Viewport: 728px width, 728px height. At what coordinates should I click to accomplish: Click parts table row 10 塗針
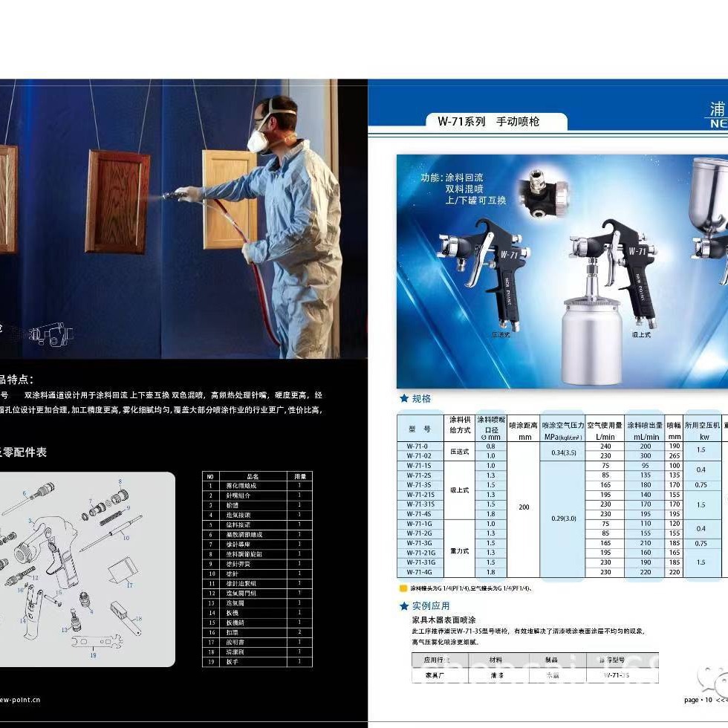(x=257, y=573)
